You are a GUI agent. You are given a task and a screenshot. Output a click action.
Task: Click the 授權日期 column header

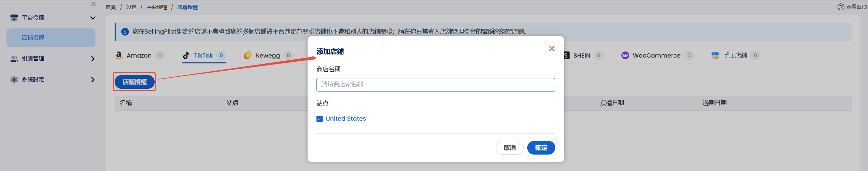click(x=612, y=103)
